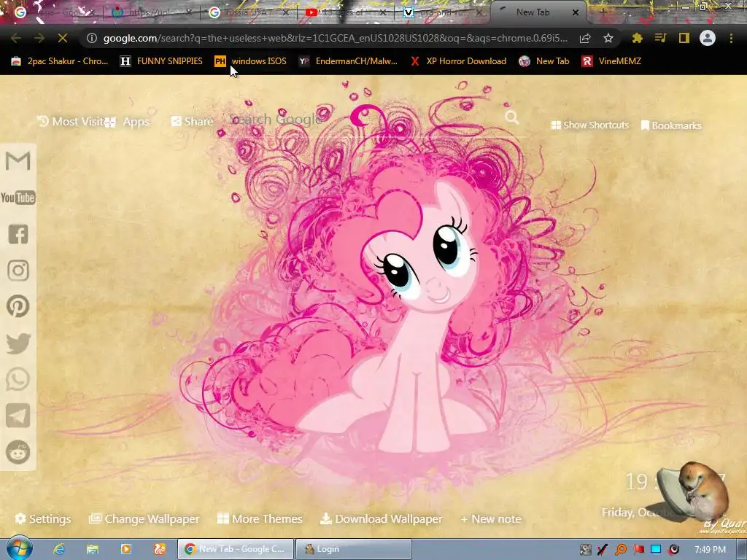Screen dimensions: 747x560
Task: Close the New Tab tab
Action: pyautogui.click(x=576, y=13)
